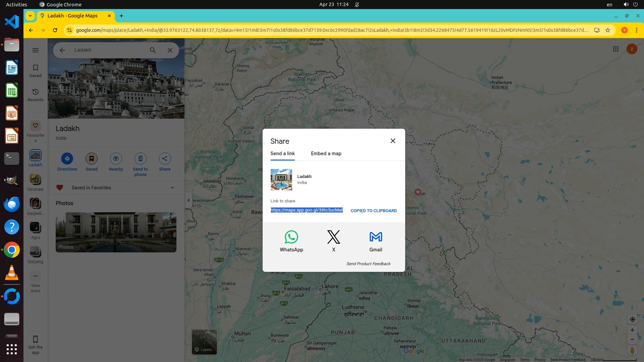Share the link through Gmail

tap(376, 237)
